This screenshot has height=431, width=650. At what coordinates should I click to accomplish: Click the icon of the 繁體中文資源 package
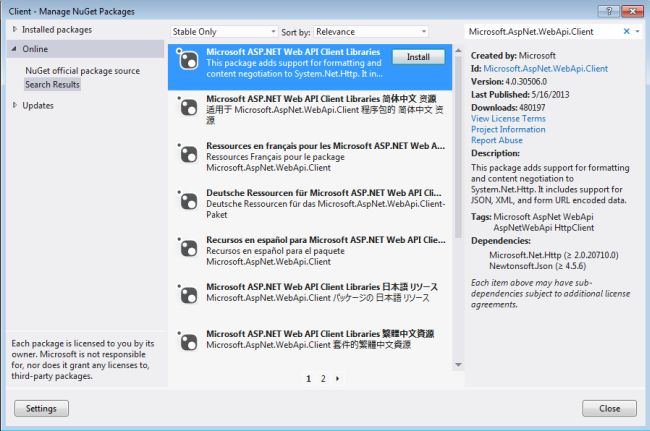(187, 341)
